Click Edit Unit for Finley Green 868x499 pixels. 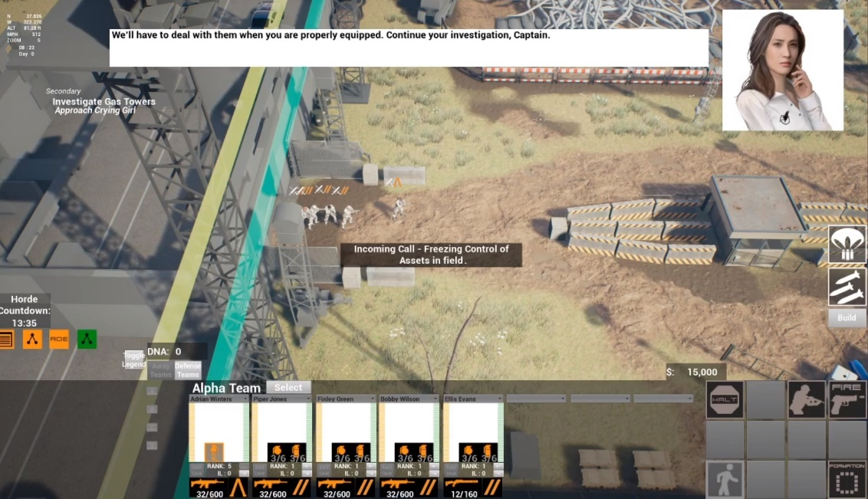[x=324, y=470]
